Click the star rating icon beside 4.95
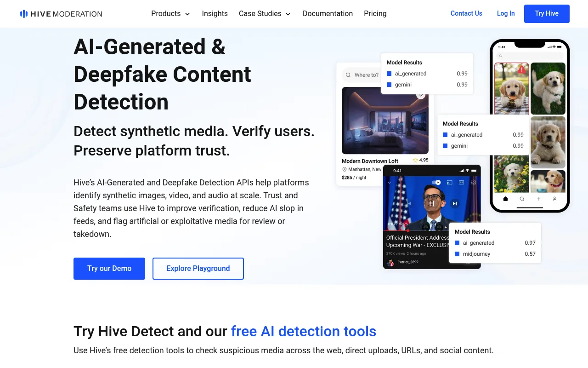This screenshot has height=368, width=588. 415,160
